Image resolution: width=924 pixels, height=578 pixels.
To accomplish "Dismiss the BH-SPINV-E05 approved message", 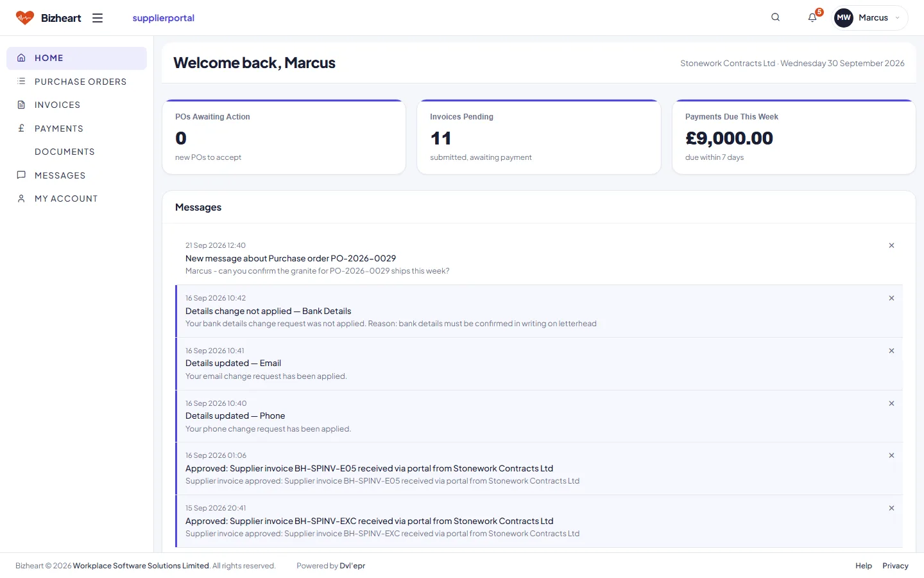I will (891, 455).
